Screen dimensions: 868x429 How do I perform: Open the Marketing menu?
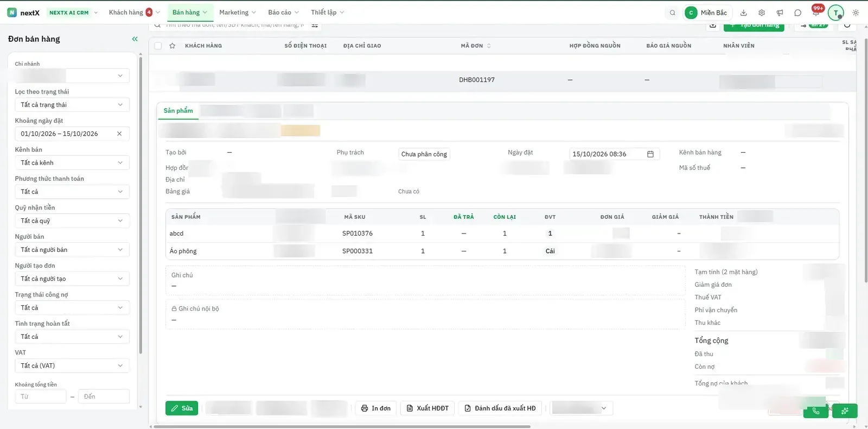coord(238,12)
